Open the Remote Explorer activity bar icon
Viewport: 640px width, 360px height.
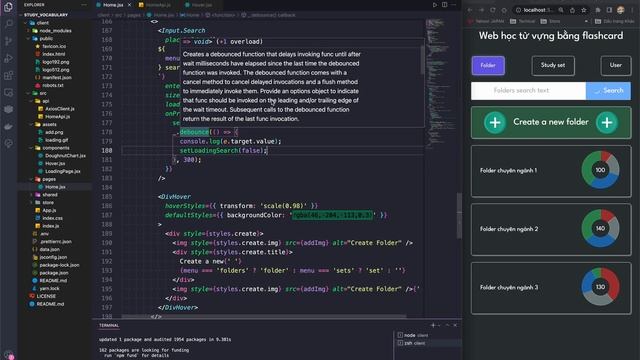point(8,93)
